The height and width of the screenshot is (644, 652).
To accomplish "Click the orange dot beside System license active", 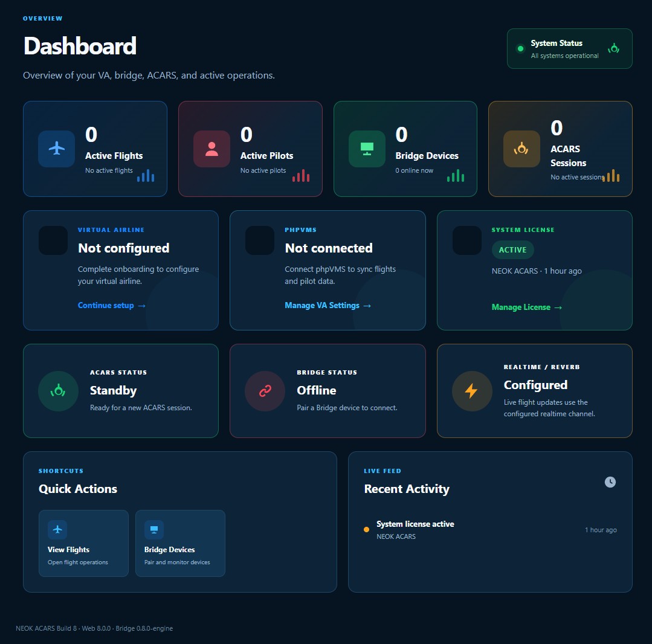I will click(x=366, y=529).
